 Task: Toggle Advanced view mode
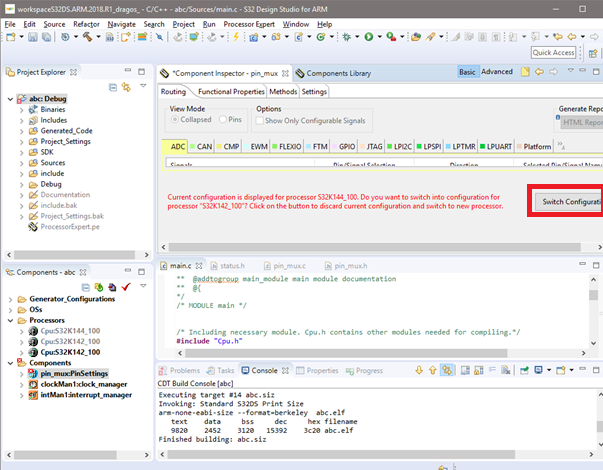497,72
